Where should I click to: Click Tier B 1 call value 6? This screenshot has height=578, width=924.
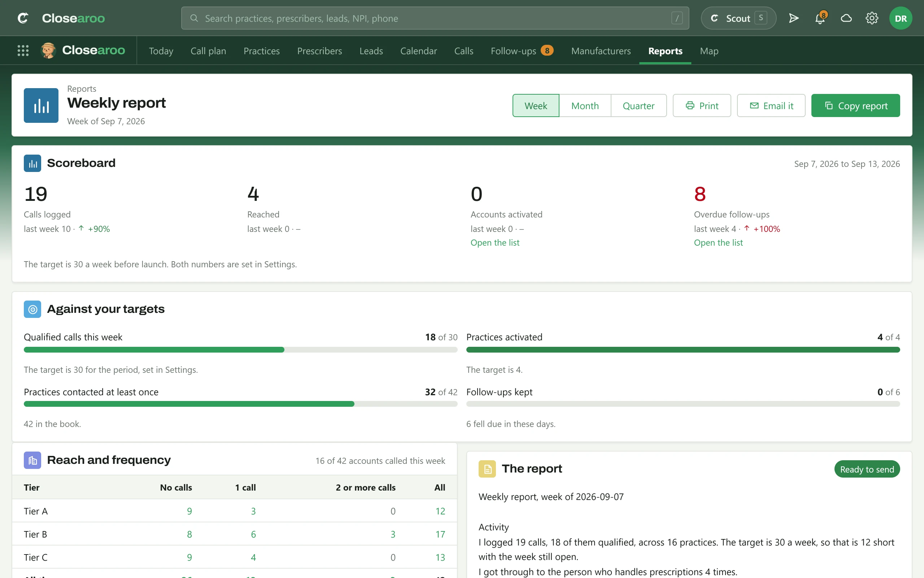[x=253, y=534]
